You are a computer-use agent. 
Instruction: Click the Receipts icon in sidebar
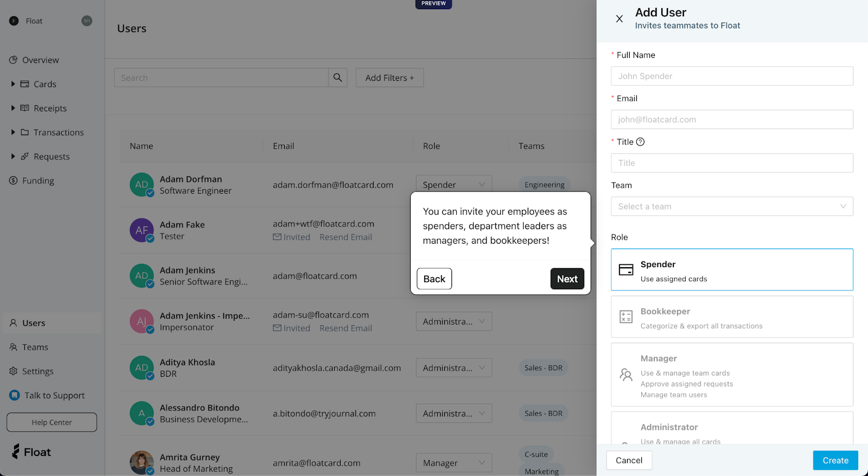pos(25,108)
